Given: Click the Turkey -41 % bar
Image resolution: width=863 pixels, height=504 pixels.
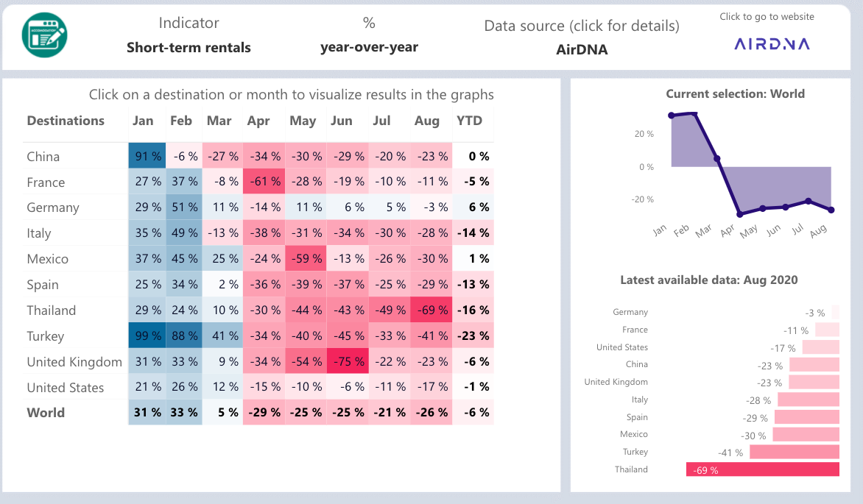Looking at the screenshot, I should (794, 452).
